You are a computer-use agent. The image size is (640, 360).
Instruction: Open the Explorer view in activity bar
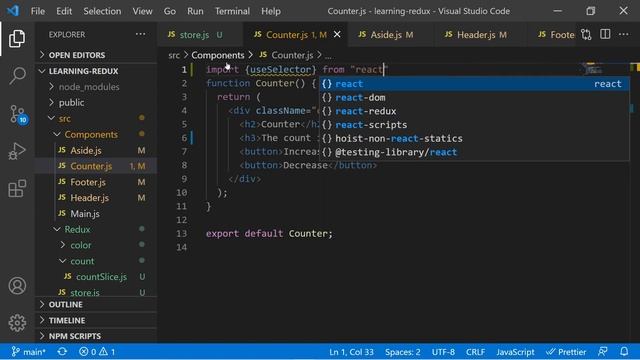coord(17,38)
